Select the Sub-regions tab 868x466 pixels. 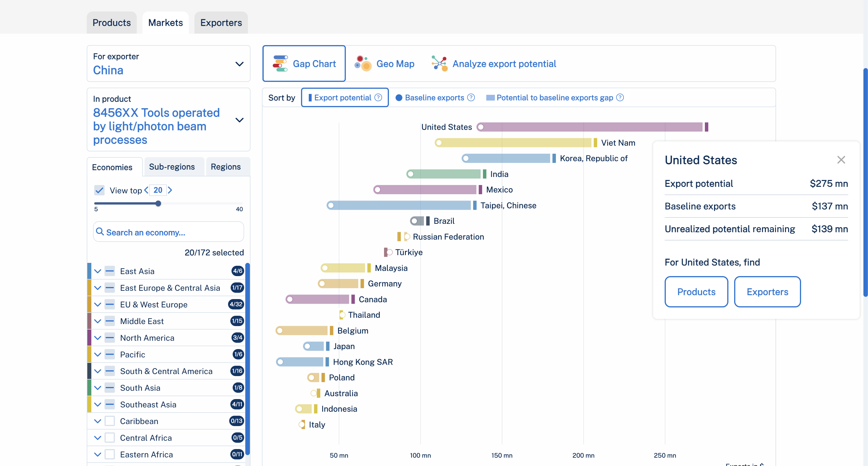172,167
